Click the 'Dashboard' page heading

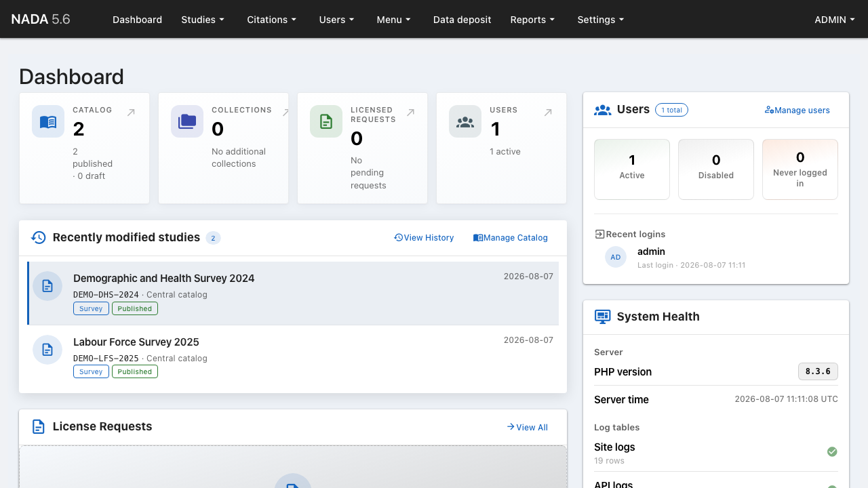pos(71,77)
